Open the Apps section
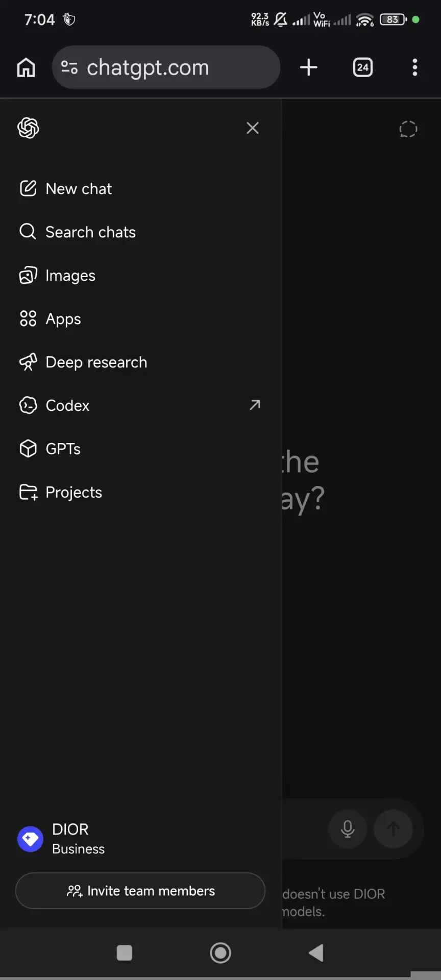This screenshot has width=441, height=980. 140,319
